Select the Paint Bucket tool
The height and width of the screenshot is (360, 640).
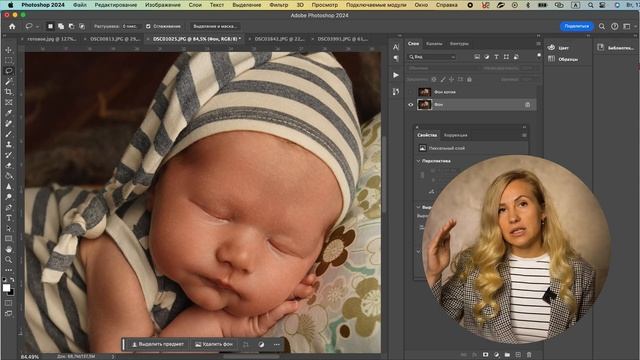(x=9, y=176)
